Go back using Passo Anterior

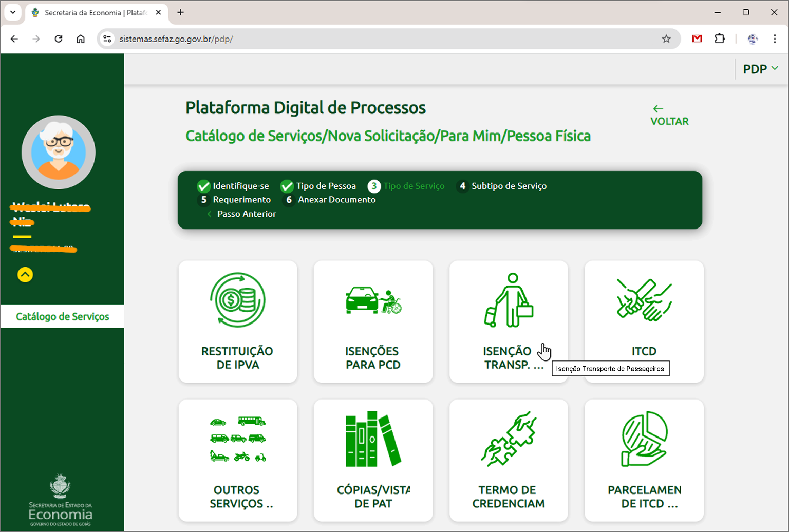(246, 214)
